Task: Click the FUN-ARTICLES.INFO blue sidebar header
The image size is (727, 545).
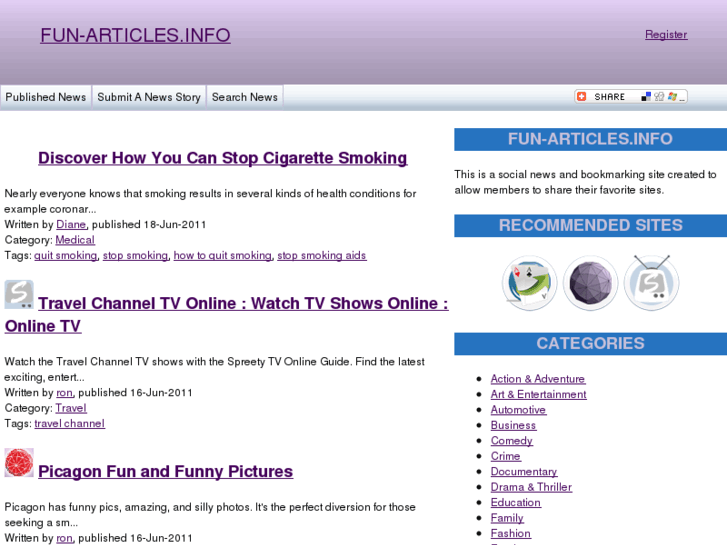Action: pyautogui.click(x=590, y=139)
